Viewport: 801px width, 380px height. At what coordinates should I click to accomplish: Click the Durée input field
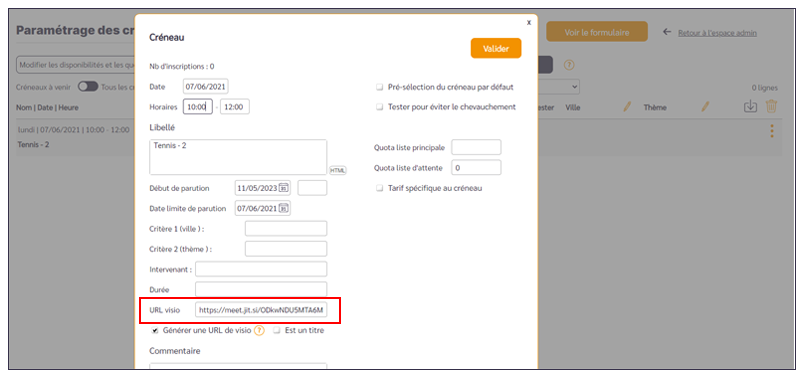(x=261, y=289)
